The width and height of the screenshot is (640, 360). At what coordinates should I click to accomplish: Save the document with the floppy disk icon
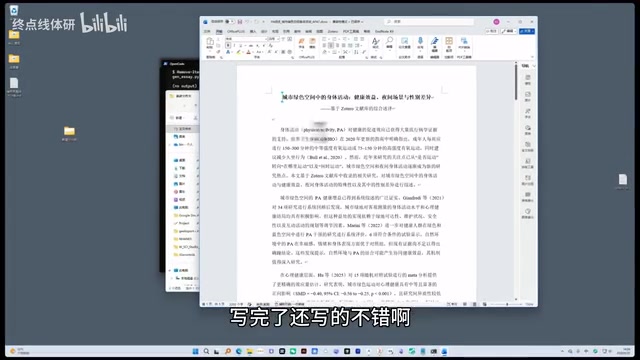point(240,22)
